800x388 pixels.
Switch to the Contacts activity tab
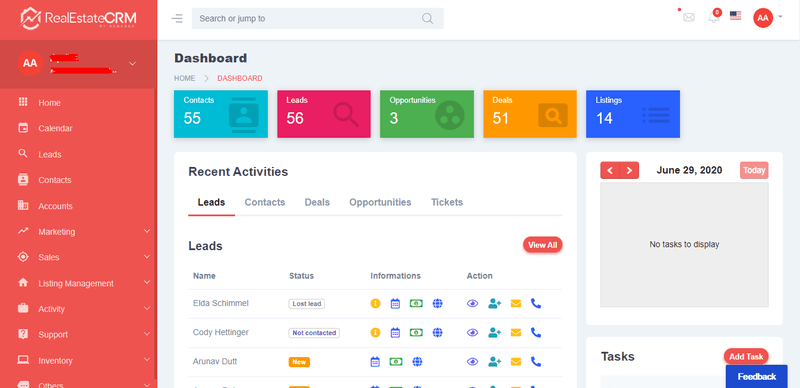click(x=265, y=202)
